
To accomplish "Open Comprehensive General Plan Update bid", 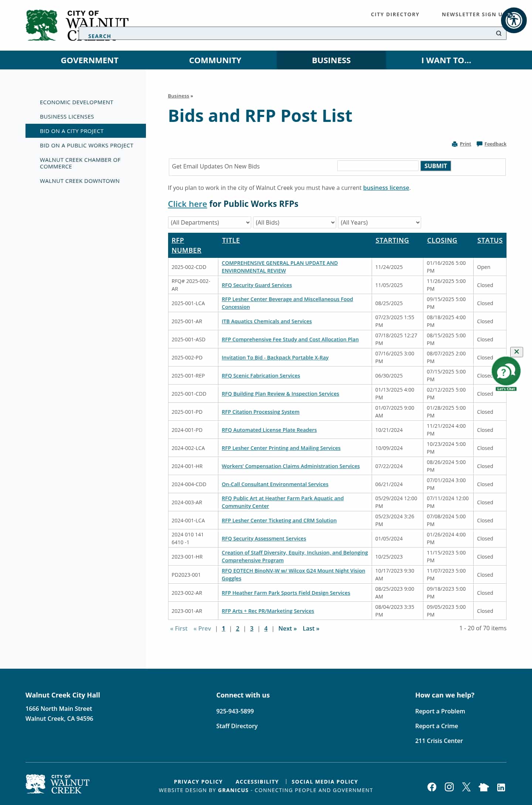I will 280,267.
